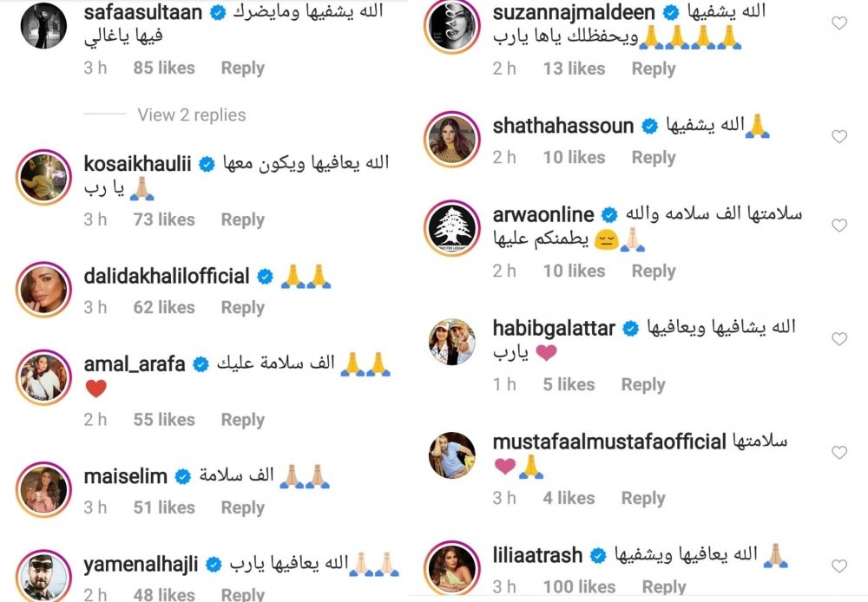
Task: Reply to amal_arafa's comment
Action: [242, 420]
